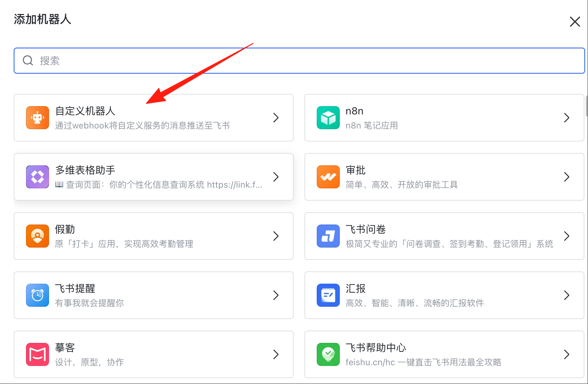Focus the 搜索 search input field
588x384 pixels.
point(299,61)
